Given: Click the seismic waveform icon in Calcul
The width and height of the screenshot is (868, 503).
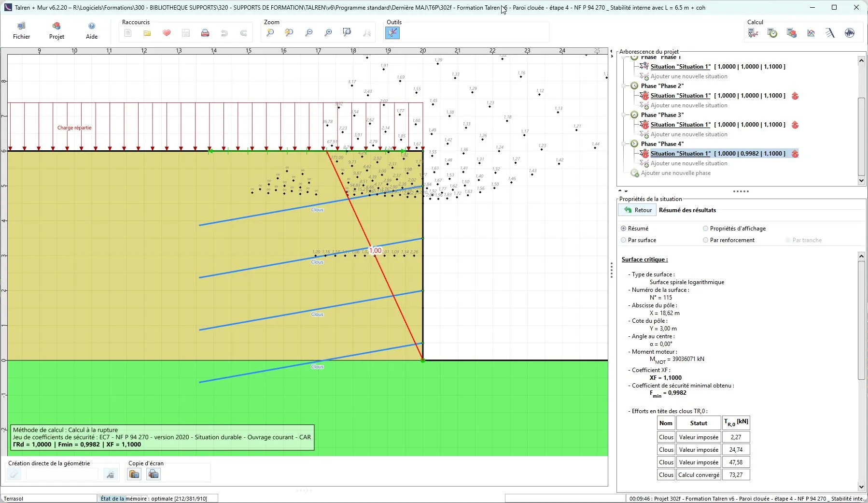Looking at the screenshot, I should tap(850, 33).
